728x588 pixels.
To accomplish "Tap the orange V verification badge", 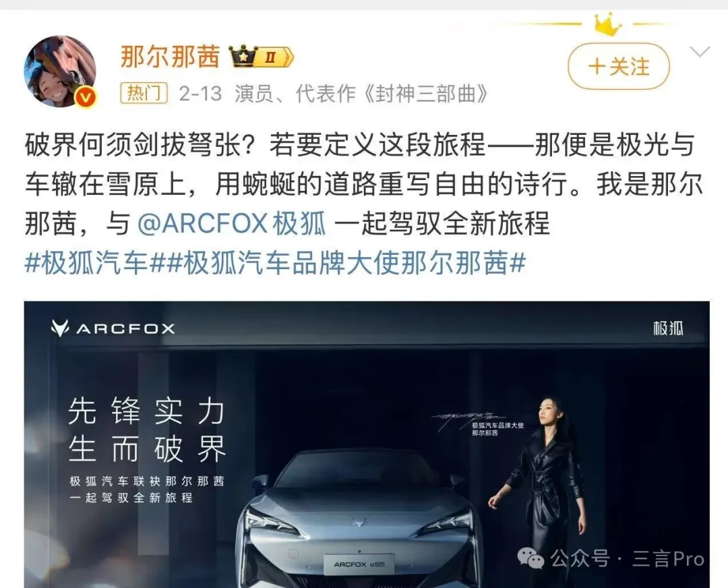I will (x=86, y=98).
